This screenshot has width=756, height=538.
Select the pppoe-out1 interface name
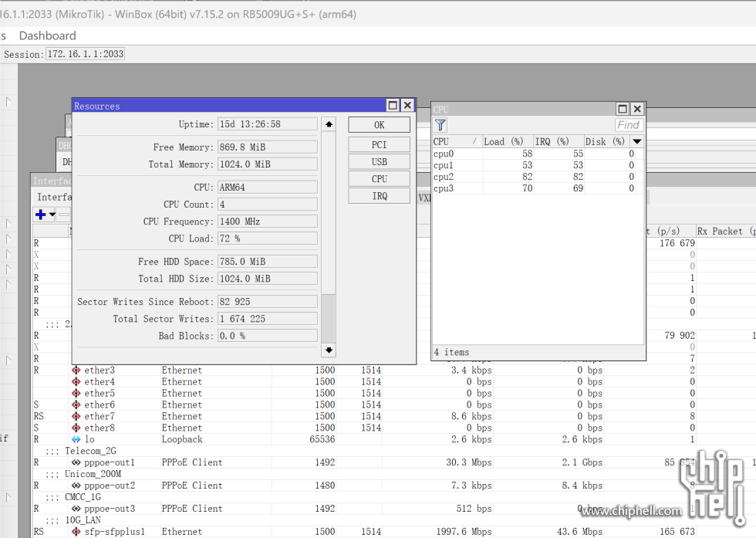pos(110,462)
